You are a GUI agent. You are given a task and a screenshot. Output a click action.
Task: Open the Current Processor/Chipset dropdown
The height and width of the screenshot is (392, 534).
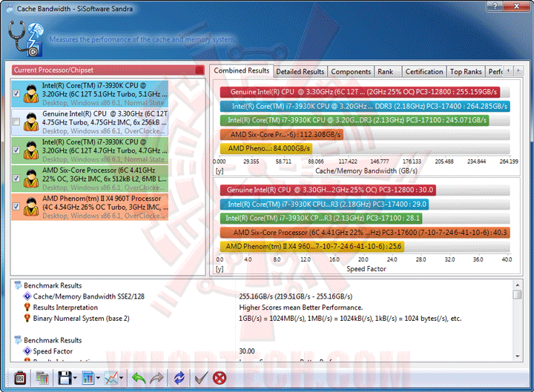tap(108, 70)
